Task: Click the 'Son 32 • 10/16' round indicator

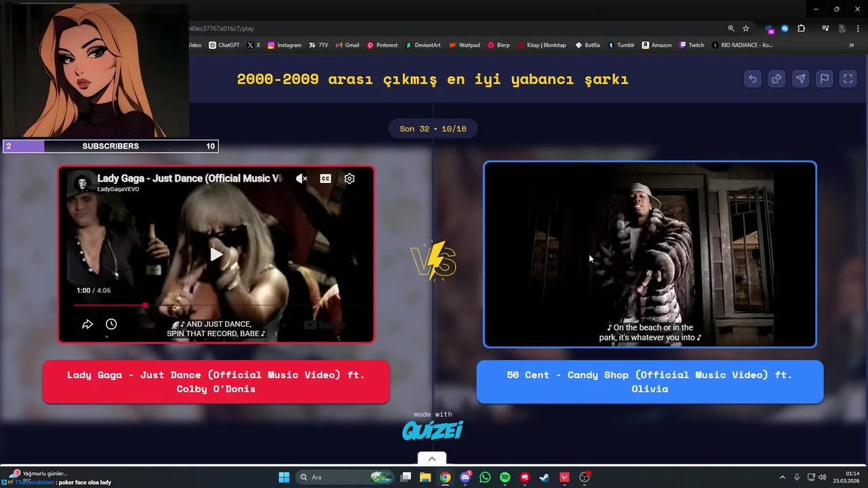Action: click(x=433, y=129)
